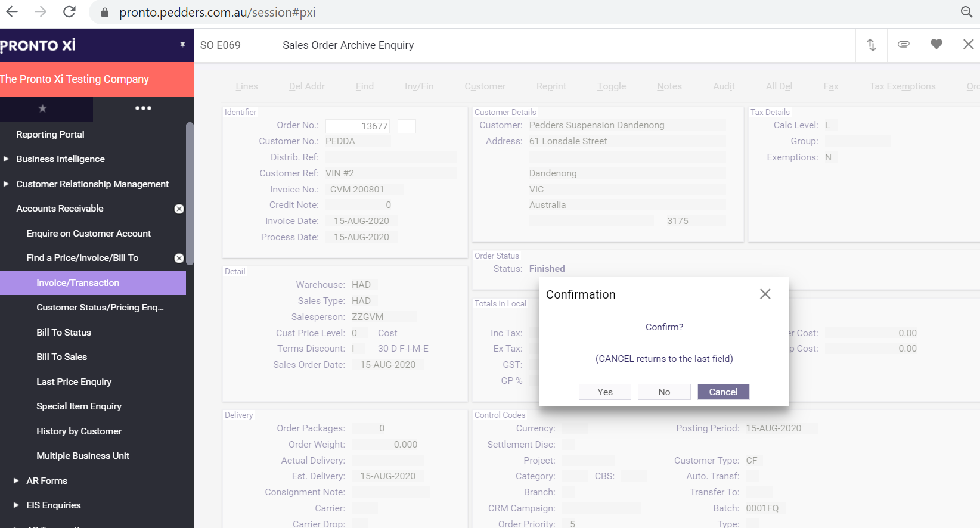Click the sidebar vertical scrollbar
980x528 pixels.
click(190, 194)
